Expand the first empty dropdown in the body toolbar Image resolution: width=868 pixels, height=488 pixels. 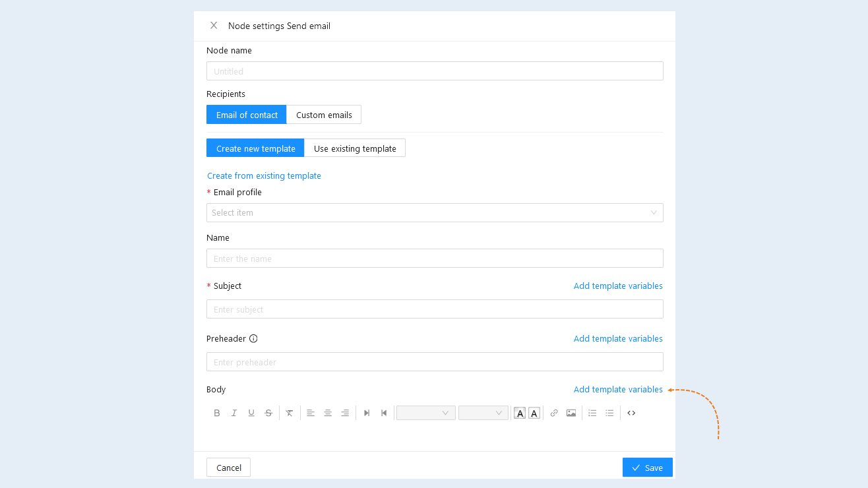tap(426, 413)
